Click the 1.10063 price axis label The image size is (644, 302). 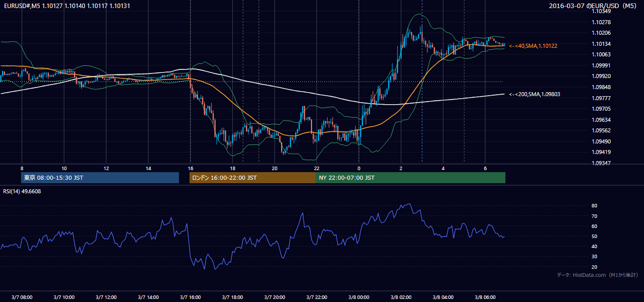pyautogui.click(x=601, y=54)
